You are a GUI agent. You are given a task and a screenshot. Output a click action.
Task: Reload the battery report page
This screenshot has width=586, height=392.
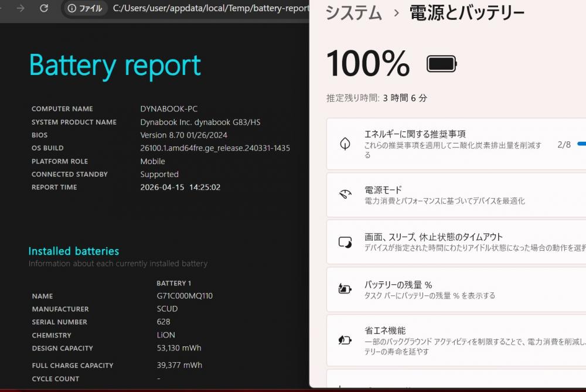tap(44, 8)
